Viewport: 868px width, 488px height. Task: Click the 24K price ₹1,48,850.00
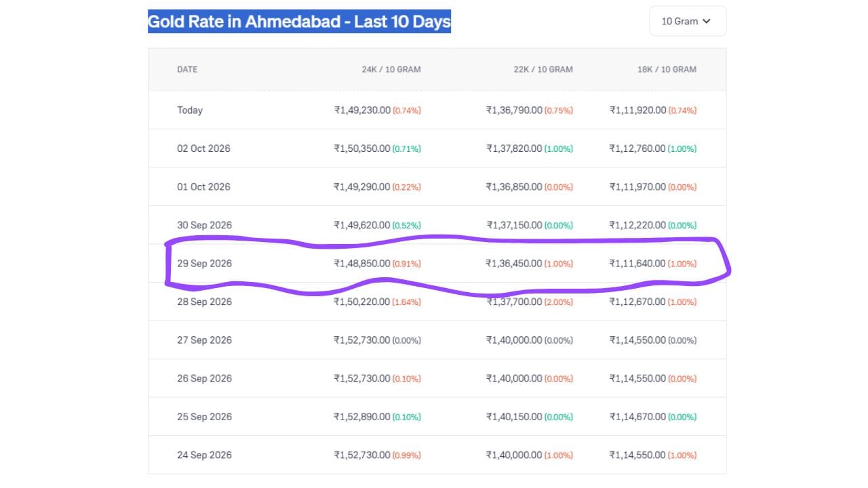click(x=362, y=263)
